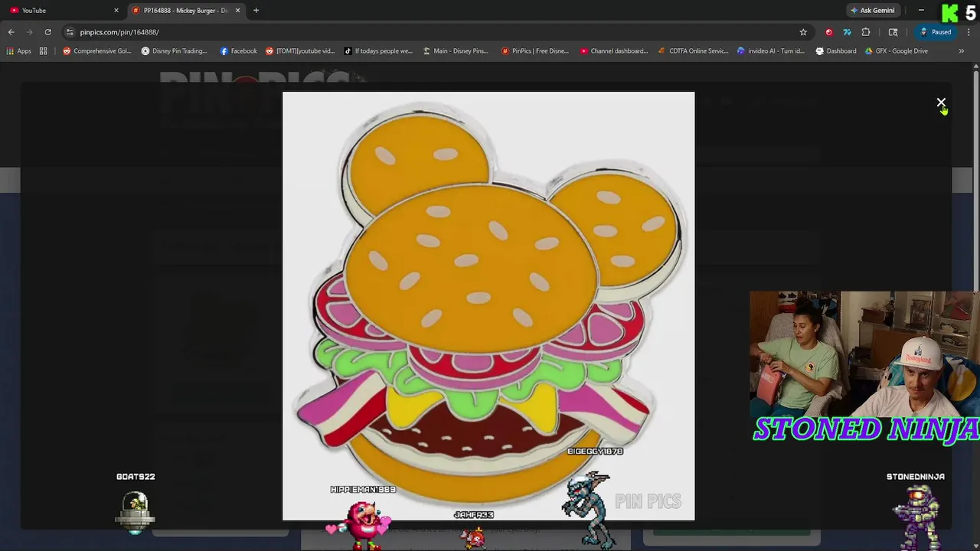Open the PinPics | Free Disne... bookmark
Screen dimensions: 980x551
click(534, 51)
